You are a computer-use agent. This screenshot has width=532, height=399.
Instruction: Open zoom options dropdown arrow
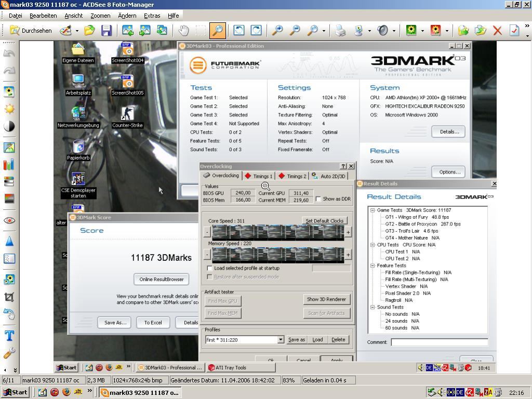pos(324,31)
